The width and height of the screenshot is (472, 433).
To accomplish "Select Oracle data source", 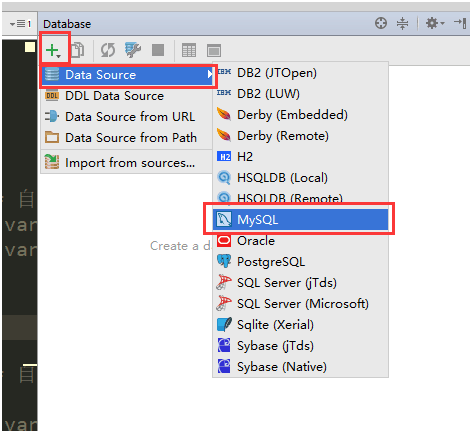I will tap(300, 241).
